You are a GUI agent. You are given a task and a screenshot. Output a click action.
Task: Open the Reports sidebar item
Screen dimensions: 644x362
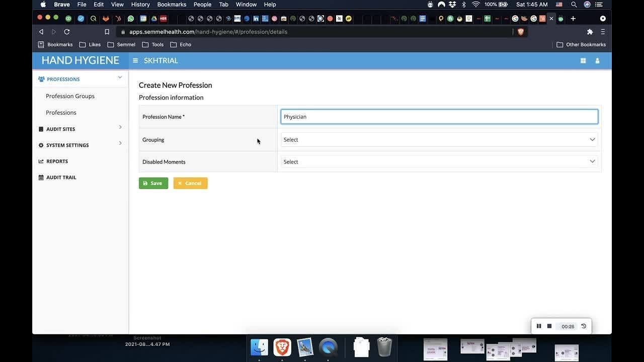57,161
